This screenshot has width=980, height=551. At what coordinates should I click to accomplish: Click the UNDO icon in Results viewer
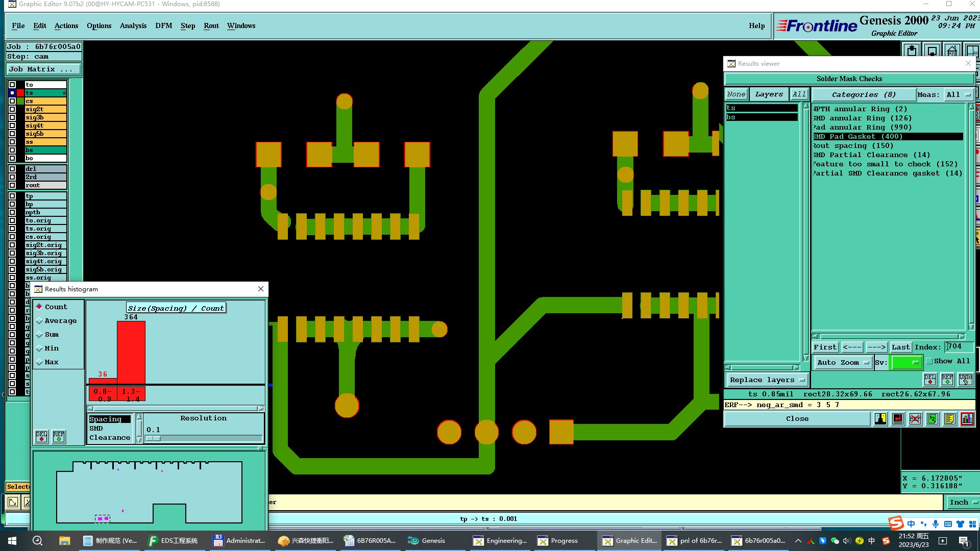pyautogui.click(x=965, y=380)
